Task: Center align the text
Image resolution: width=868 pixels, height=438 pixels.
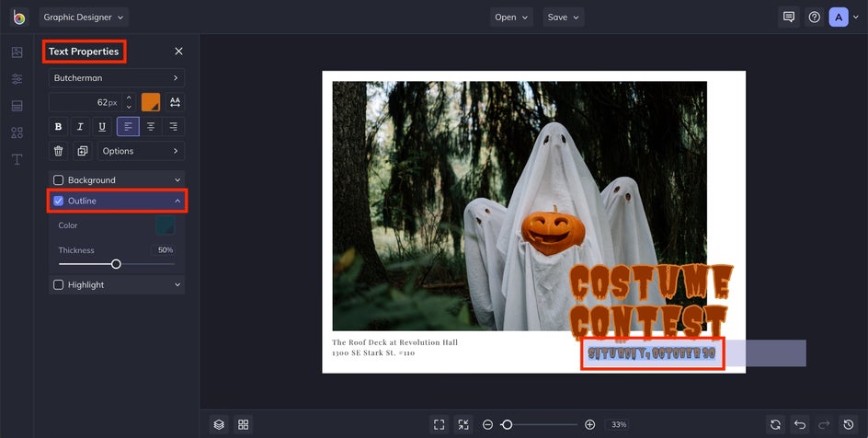Action: pyautogui.click(x=151, y=127)
